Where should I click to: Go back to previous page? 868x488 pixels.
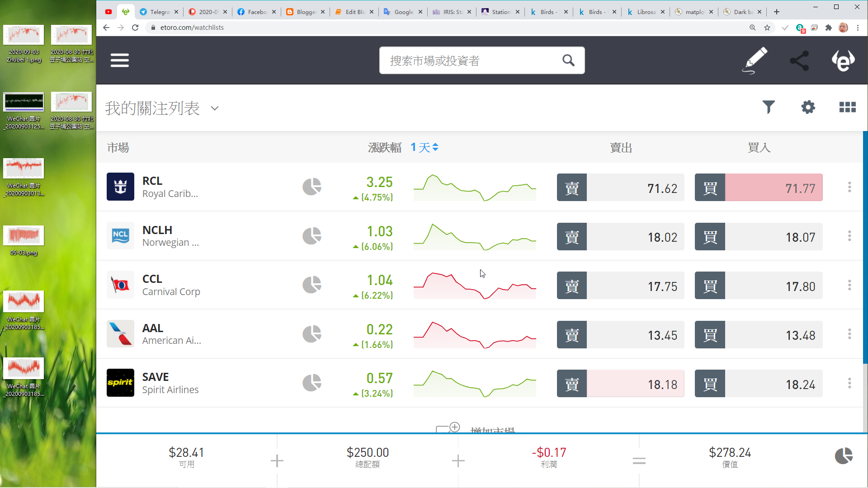106,28
